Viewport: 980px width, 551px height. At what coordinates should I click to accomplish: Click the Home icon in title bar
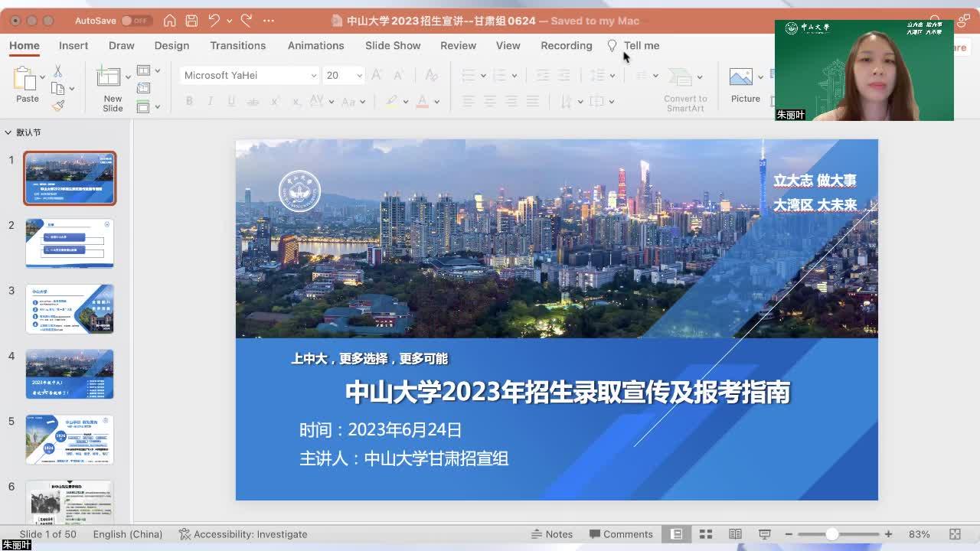170,21
